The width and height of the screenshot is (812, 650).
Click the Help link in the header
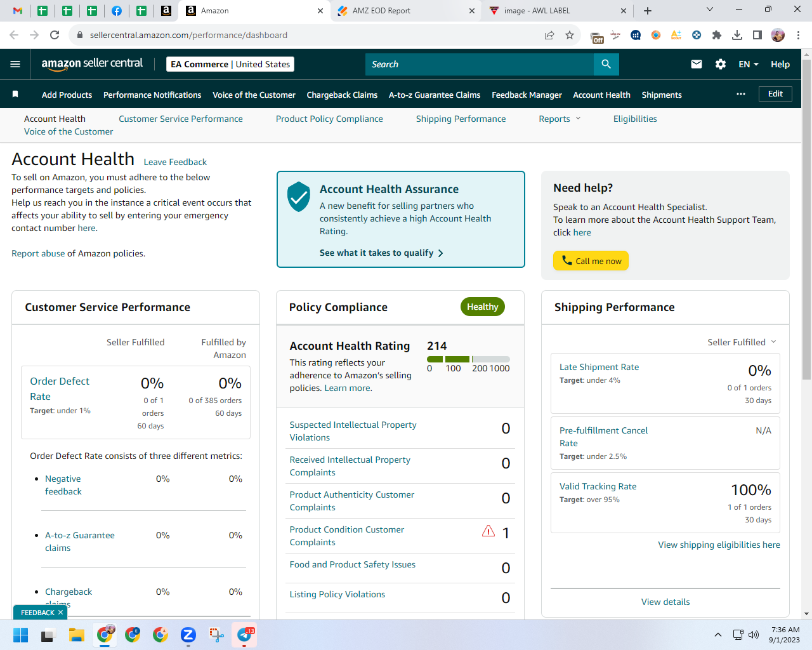click(x=780, y=64)
